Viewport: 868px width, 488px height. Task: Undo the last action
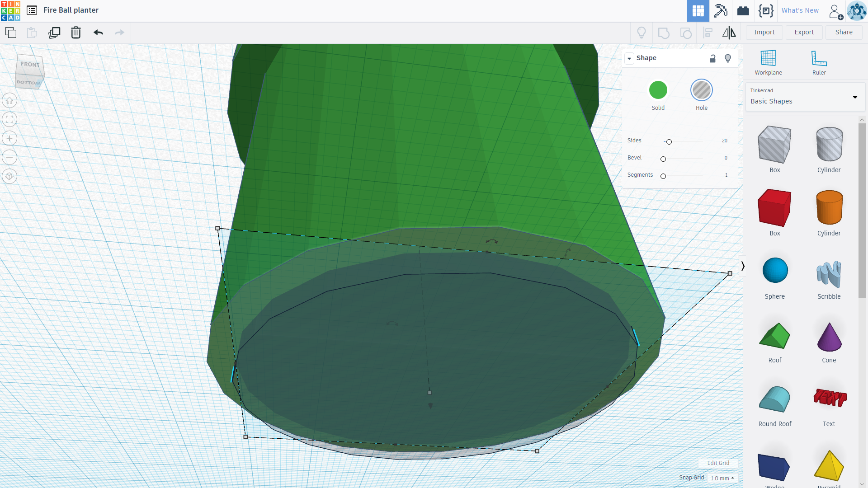tap(98, 33)
